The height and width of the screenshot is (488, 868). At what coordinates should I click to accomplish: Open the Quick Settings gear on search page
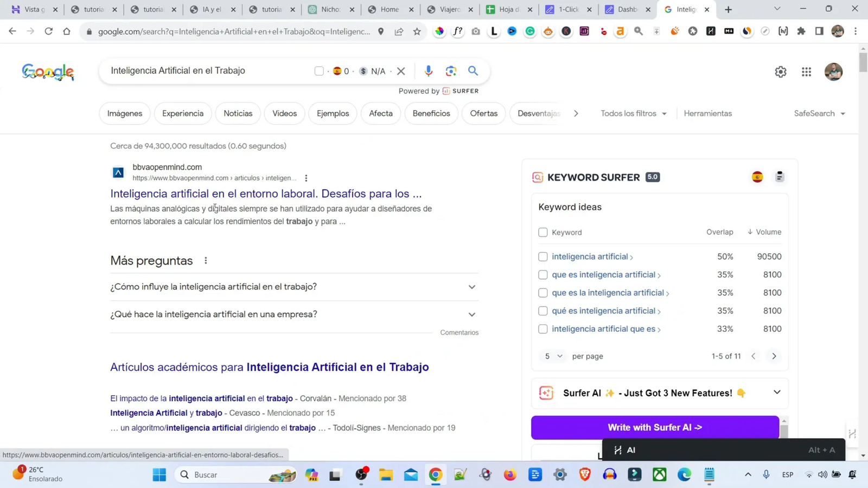[781, 72]
